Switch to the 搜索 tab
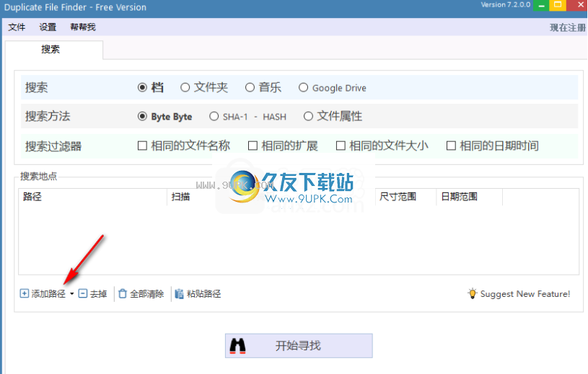This screenshot has height=374, width=588. [54, 50]
